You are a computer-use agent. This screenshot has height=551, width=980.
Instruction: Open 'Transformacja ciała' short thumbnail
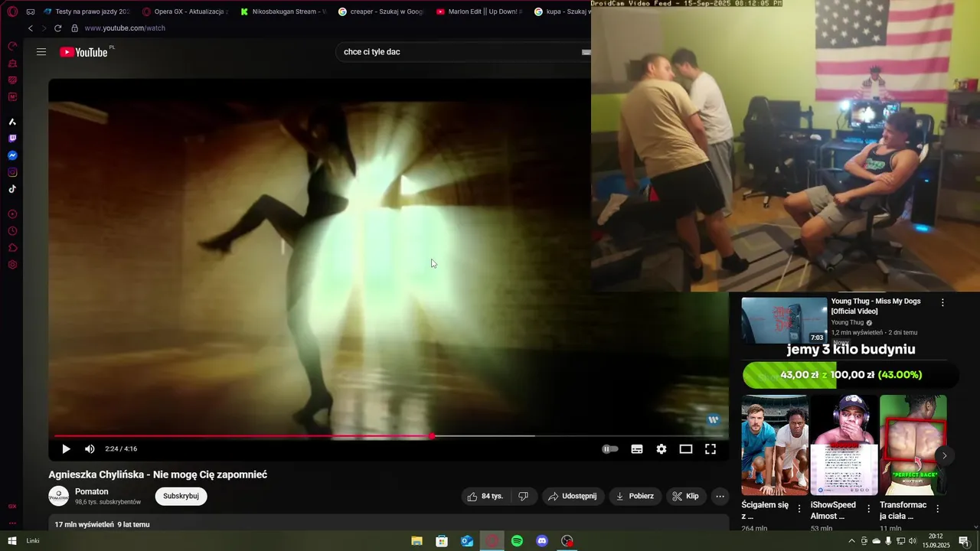(913, 445)
